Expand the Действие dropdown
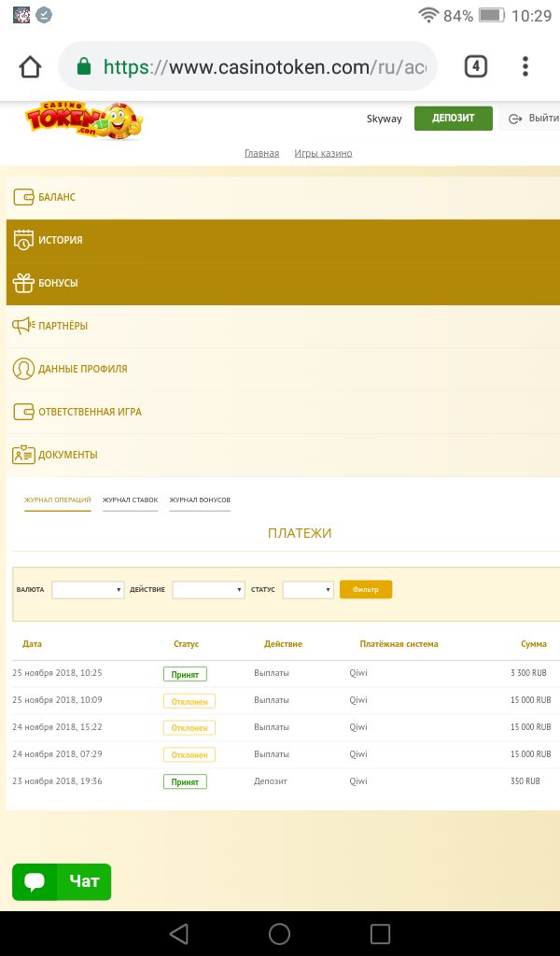Image resolution: width=560 pixels, height=956 pixels. [208, 590]
